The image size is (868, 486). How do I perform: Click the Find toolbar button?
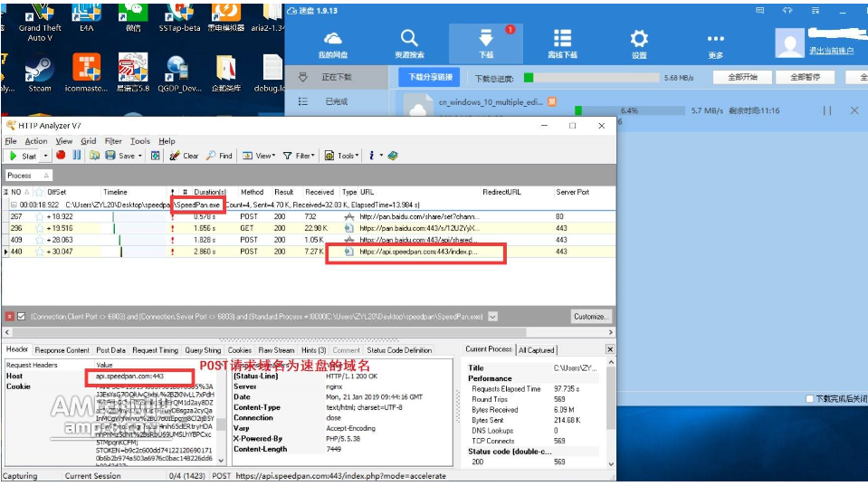click(x=219, y=156)
